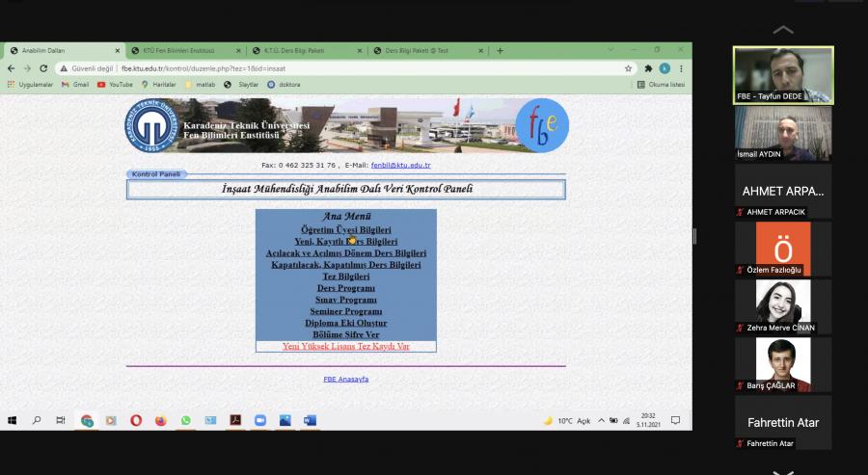
Task: Open the Chrome three-dot menu
Action: click(x=682, y=68)
